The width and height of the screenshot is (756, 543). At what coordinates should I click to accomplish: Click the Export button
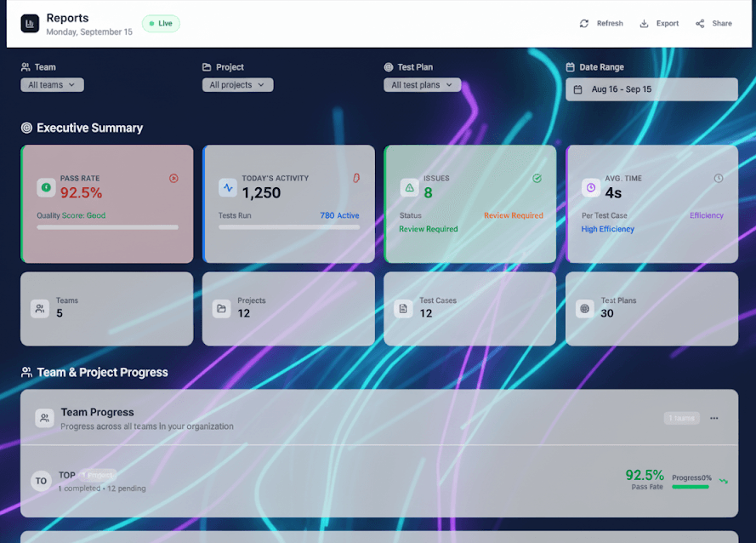[x=659, y=23]
